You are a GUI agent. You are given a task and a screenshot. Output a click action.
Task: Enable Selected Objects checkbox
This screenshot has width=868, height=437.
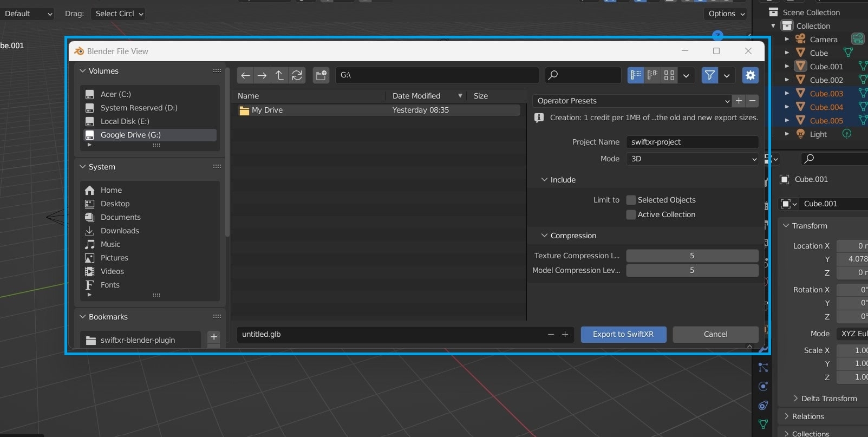[x=631, y=200]
